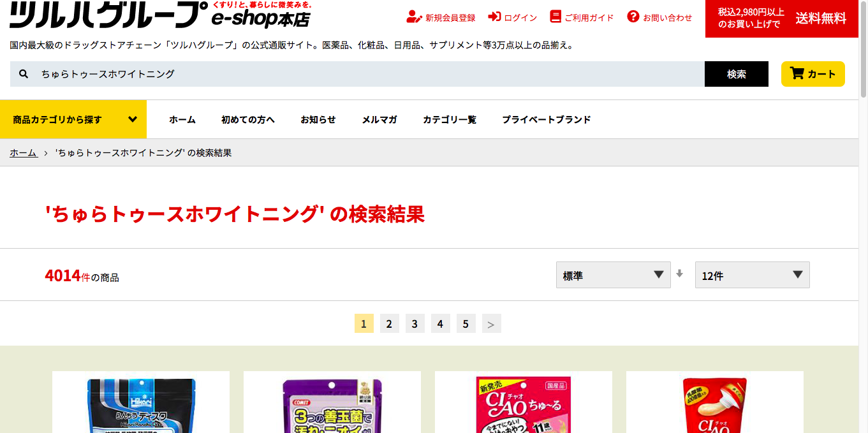Open the red CIAO pouch product thumbnail
Image resolution: width=868 pixels, height=433 pixels.
coord(715,402)
